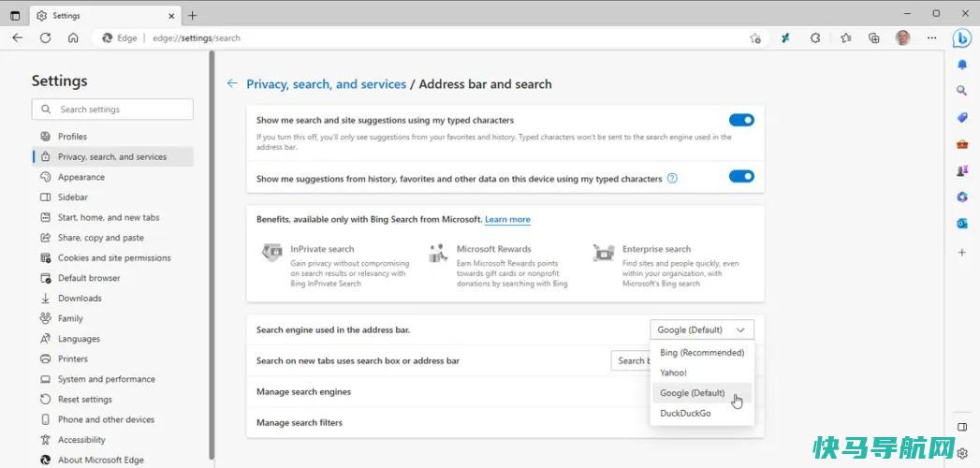Screen dimensions: 980x468
Task: Open the Outlook icon in sidebar
Action: [962, 224]
